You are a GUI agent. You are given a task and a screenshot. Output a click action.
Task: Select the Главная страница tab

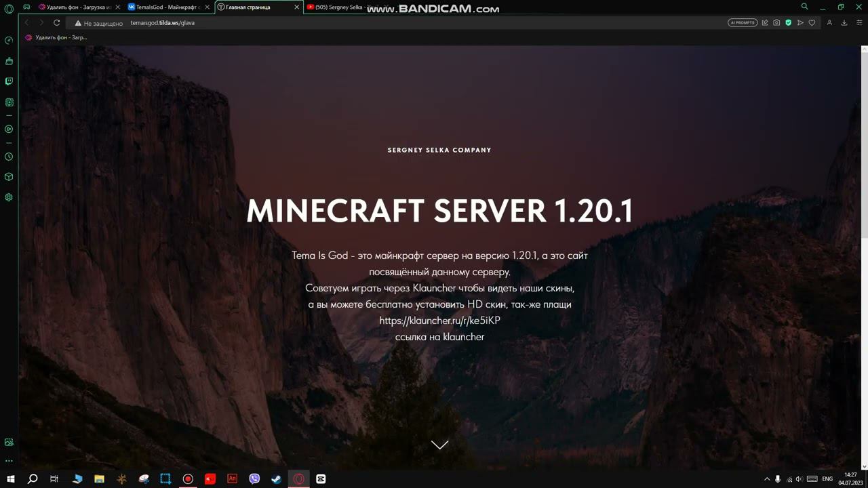point(258,7)
